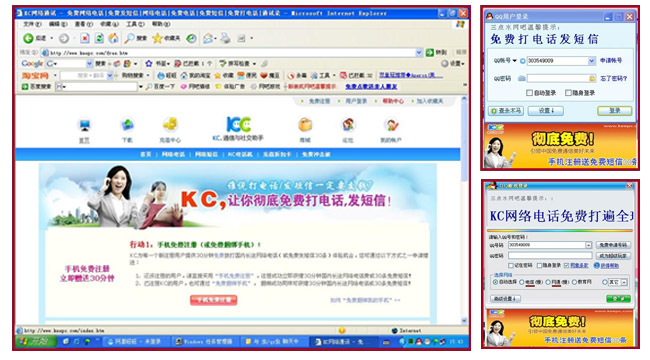Click the 登录 button in upper QQ window
The image size is (650, 360).
(x=615, y=111)
